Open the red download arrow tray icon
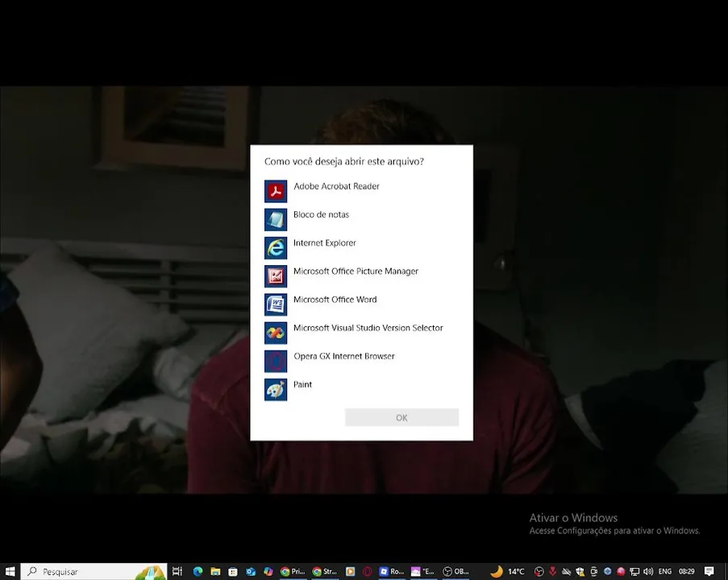This screenshot has width=728, height=580. click(552, 571)
